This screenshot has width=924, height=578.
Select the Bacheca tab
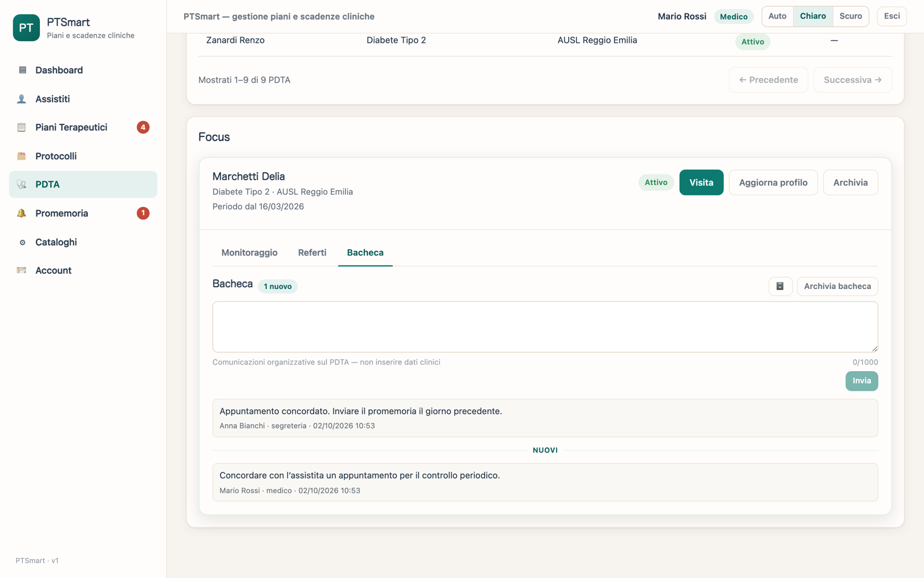[365, 253]
